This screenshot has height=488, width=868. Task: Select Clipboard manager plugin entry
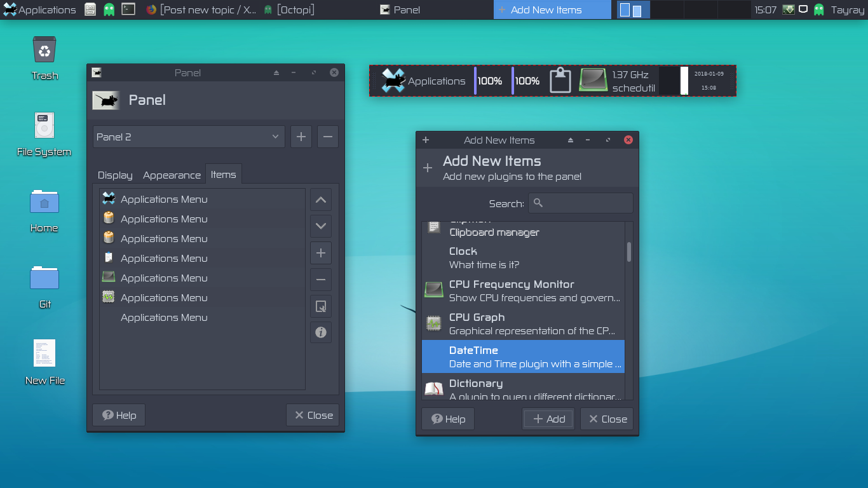[524, 229]
